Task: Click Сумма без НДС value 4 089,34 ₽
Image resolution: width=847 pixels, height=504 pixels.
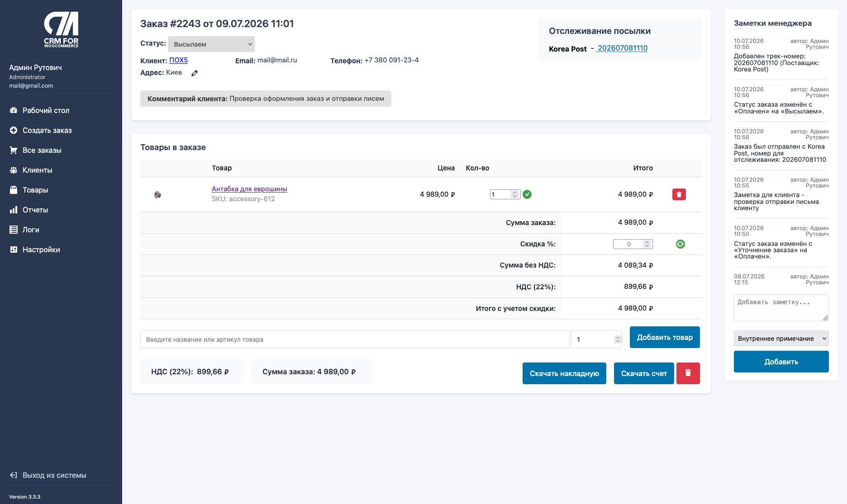Action: point(635,265)
